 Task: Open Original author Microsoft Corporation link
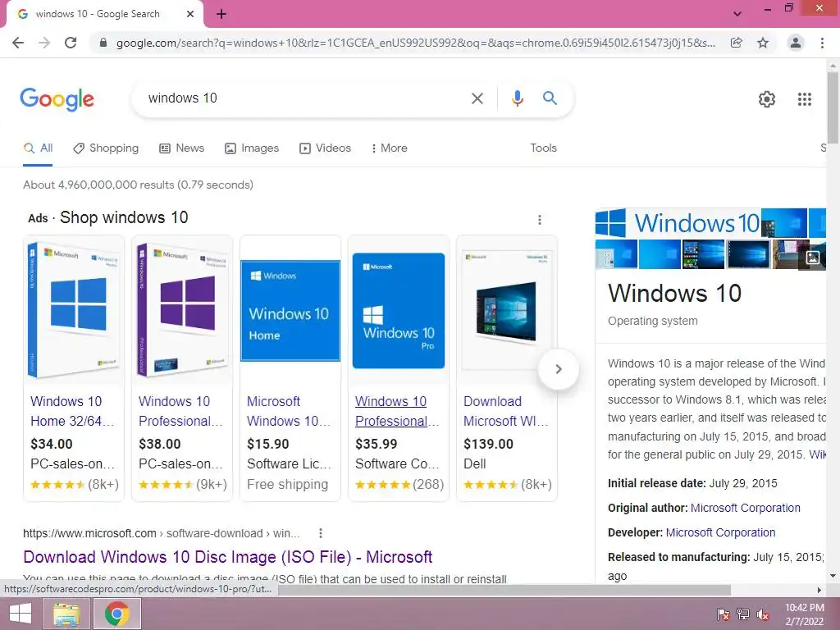pyautogui.click(x=745, y=508)
